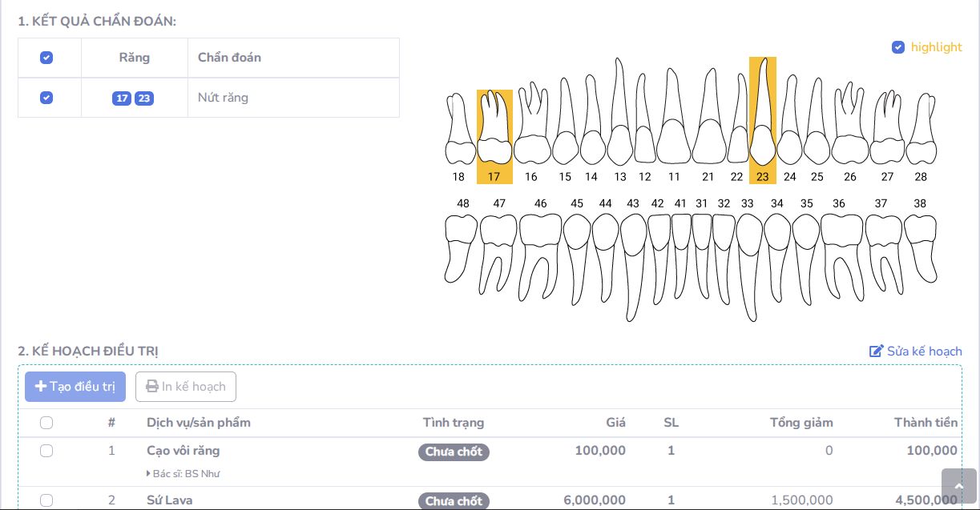Toggle the diagnosis table header checkbox

pos(46,58)
